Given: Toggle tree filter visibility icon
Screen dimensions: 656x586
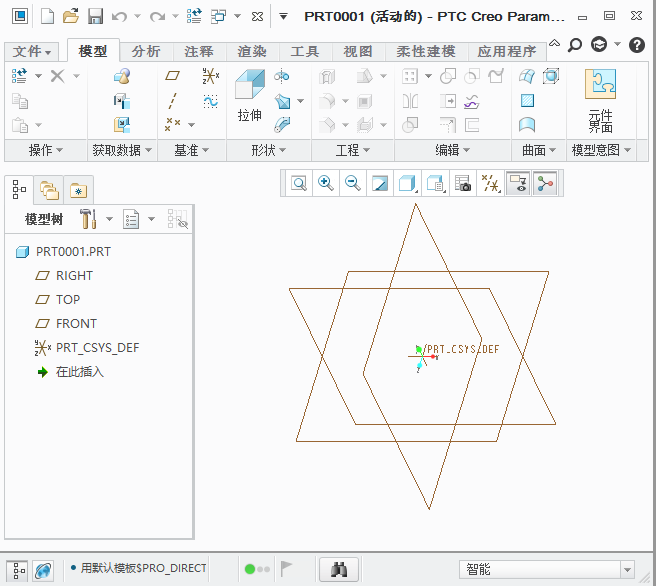Looking at the screenshot, I should click(178, 219).
